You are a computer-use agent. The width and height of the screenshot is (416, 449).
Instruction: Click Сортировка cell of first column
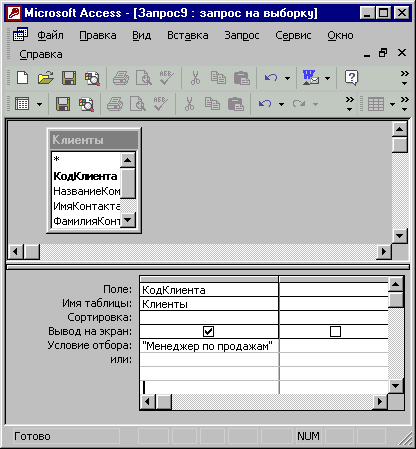tap(209, 318)
